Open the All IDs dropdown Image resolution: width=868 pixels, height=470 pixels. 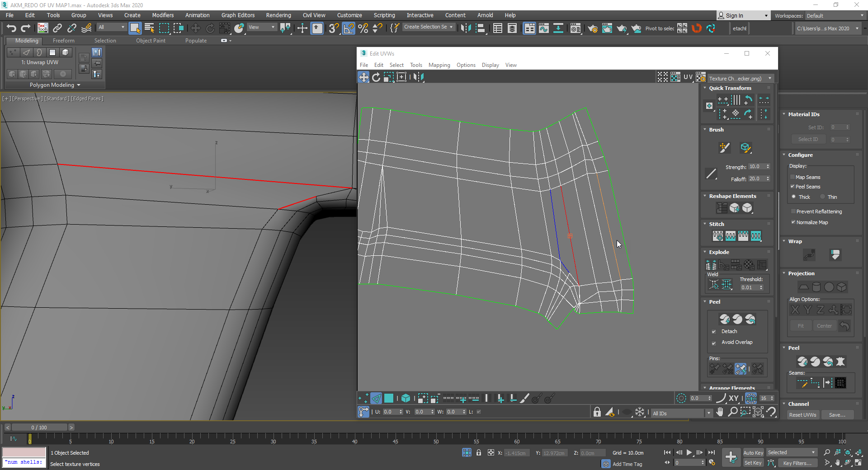[x=681, y=413]
